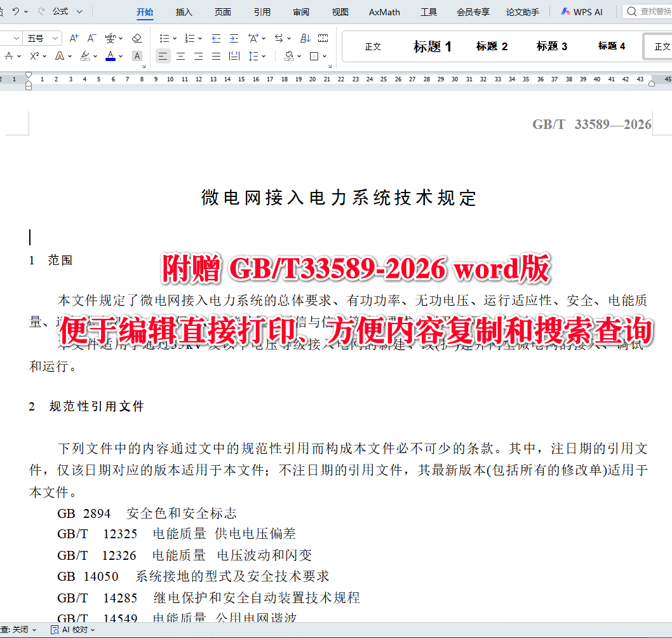This screenshot has width=672, height=638.
Task: Click the strikethrough icon
Action: (8, 56)
